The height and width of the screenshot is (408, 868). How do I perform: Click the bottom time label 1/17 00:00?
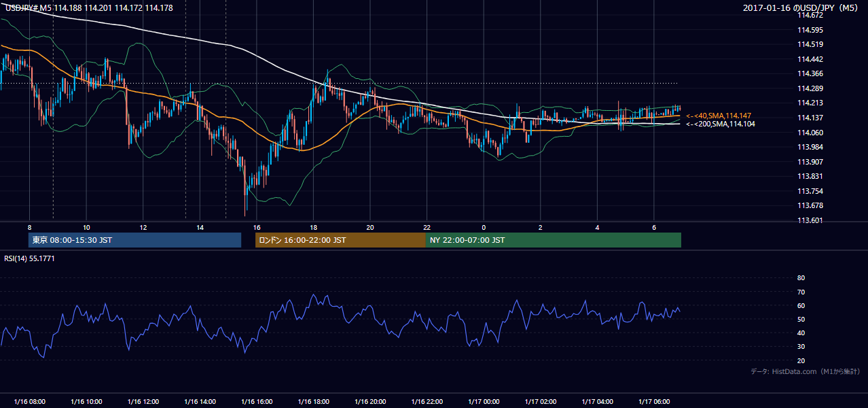click(484, 402)
